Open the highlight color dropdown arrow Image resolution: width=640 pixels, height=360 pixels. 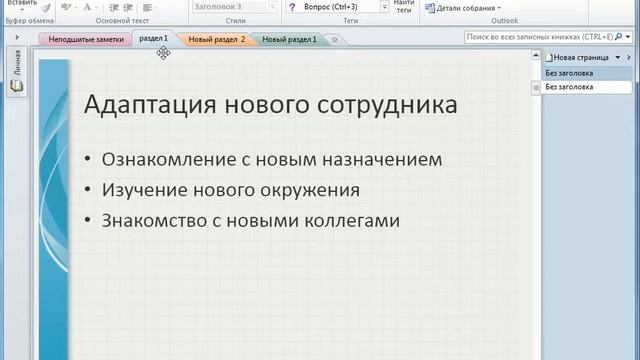click(76, 7)
